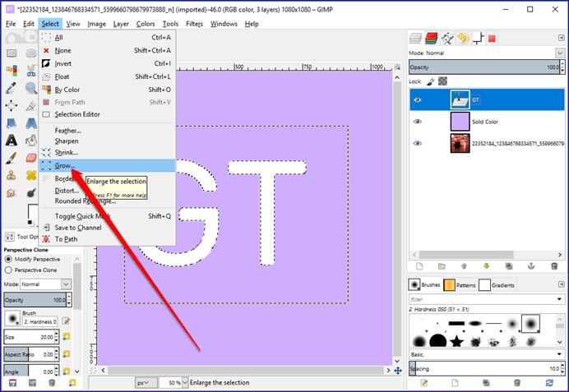Select the Heal tool bandage icon
The height and width of the screenshot is (392, 569).
(x=31, y=176)
